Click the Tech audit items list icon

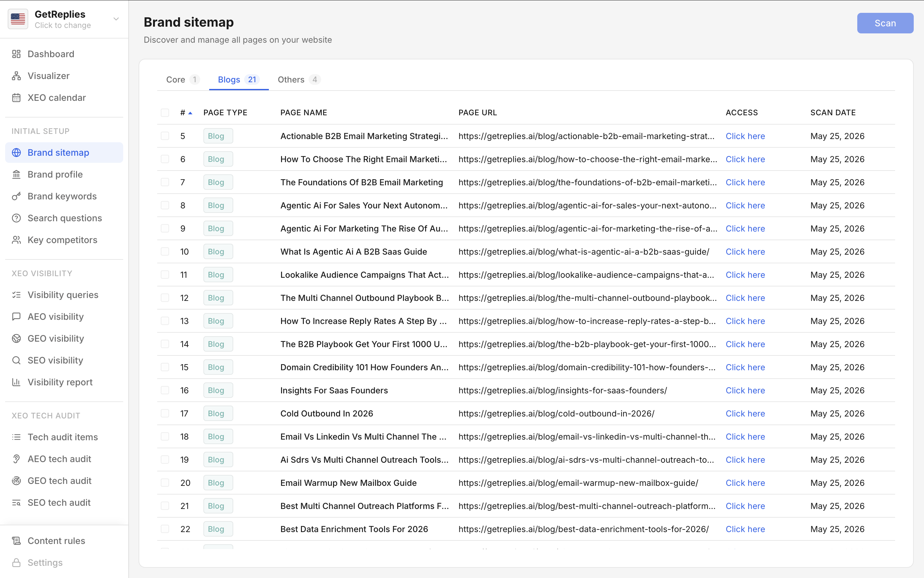(x=16, y=437)
